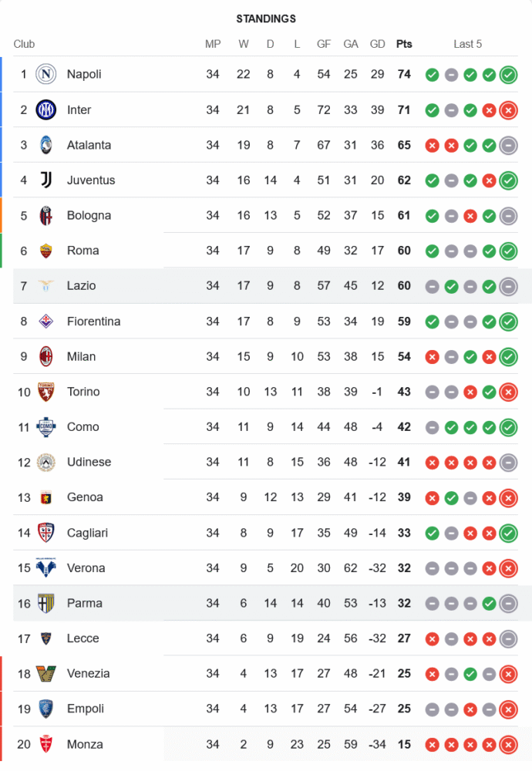Click the Cagliari club crest

(46, 533)
